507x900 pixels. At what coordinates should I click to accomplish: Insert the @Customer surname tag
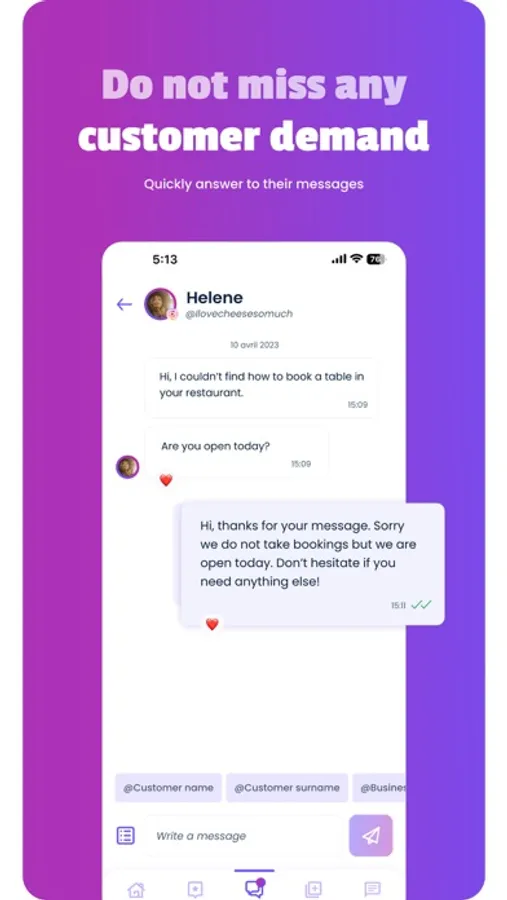tap(287, 788)
